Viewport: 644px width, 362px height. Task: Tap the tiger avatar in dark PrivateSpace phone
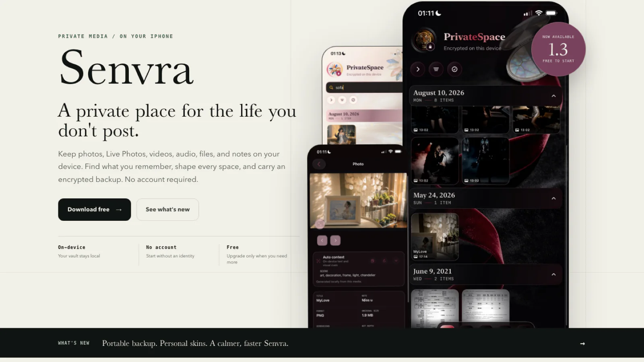coord(425,40)
